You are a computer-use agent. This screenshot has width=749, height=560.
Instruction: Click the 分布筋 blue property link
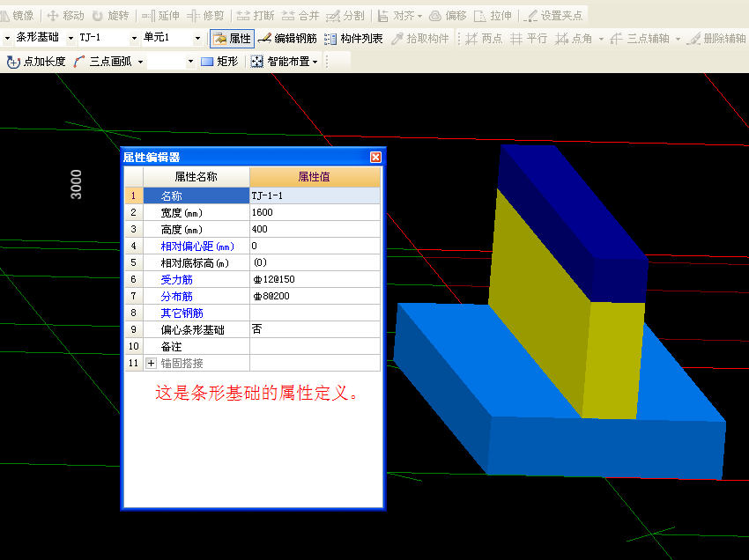click(x=177, y=297)
